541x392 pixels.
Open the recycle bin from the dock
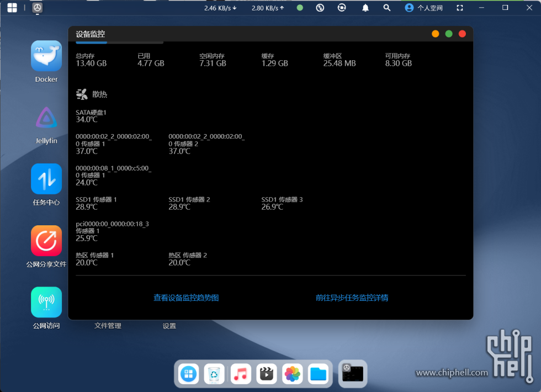point(214,374)
